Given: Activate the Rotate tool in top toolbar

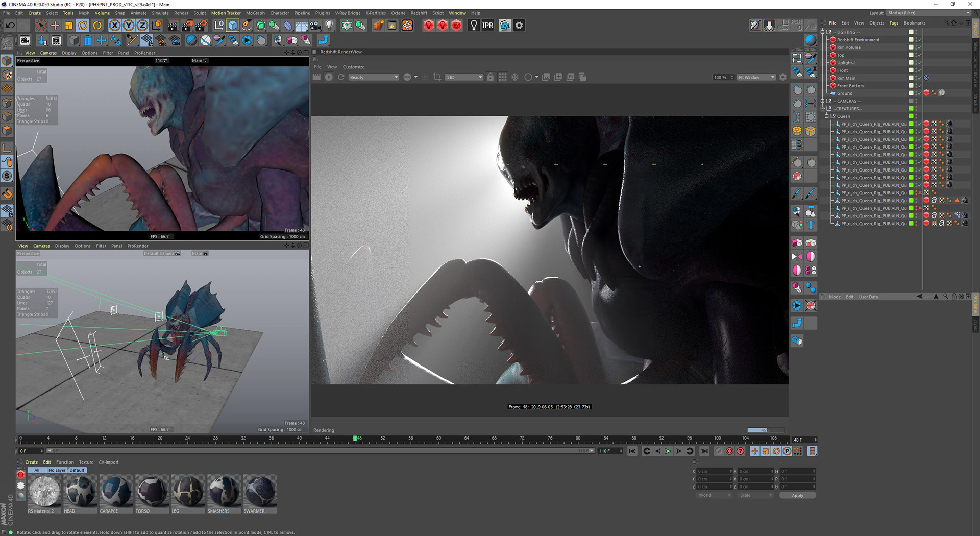Looking at the screenshot, I should point(83,26).
